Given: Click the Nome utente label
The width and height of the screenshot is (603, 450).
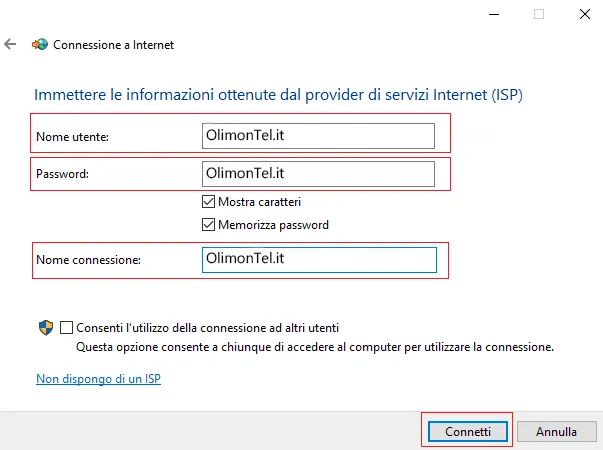Looking at the screenshot, I should (72, 136).
